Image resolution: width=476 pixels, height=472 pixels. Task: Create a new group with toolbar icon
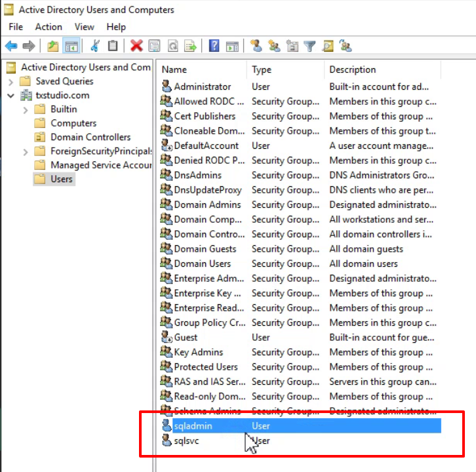(274, 46)
